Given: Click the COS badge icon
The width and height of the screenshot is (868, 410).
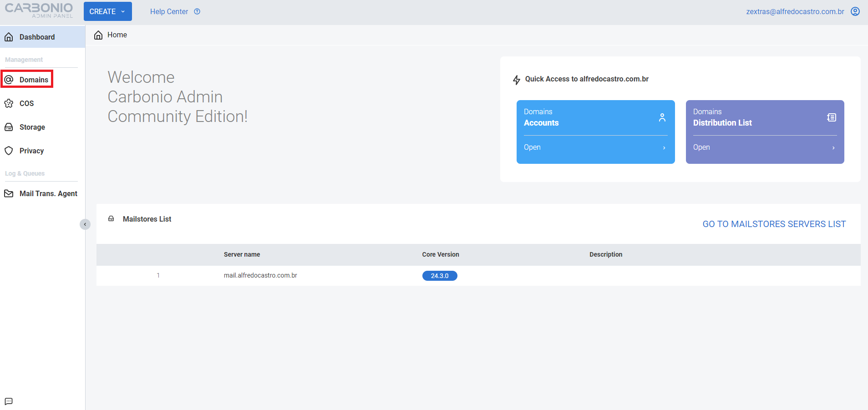Looking at the screenshot, I should pos(9,103).
